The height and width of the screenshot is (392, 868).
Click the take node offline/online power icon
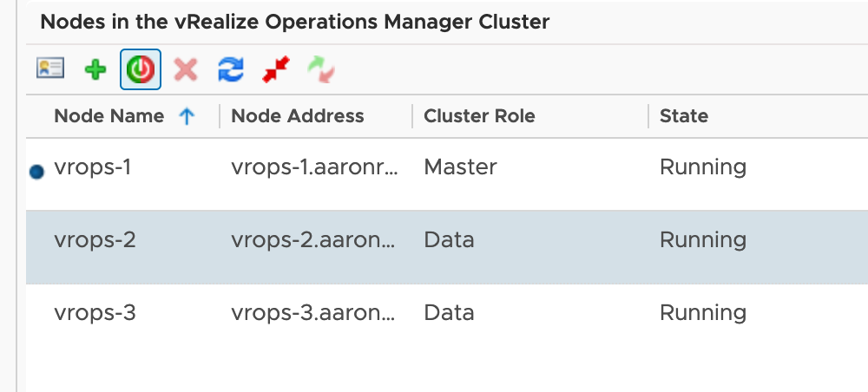140,70
